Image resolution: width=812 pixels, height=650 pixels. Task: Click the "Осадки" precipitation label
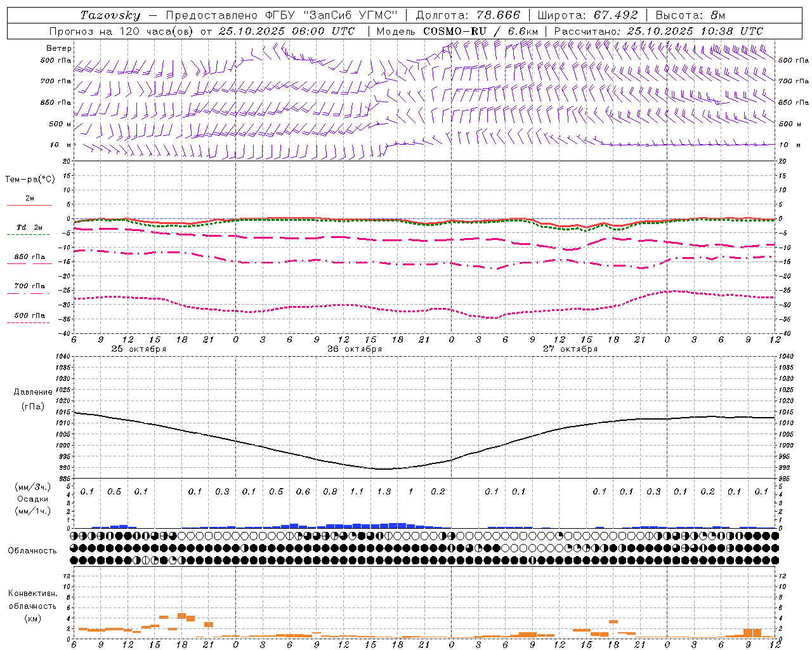tap(33, 499)
